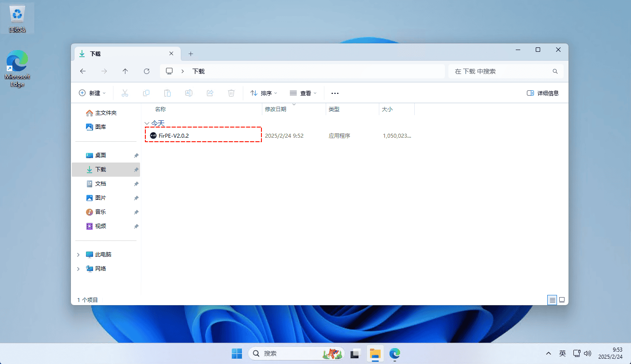Screen dimensions: 631x364
Task: Switch to details list view toggle
Action: coord(552,300)
